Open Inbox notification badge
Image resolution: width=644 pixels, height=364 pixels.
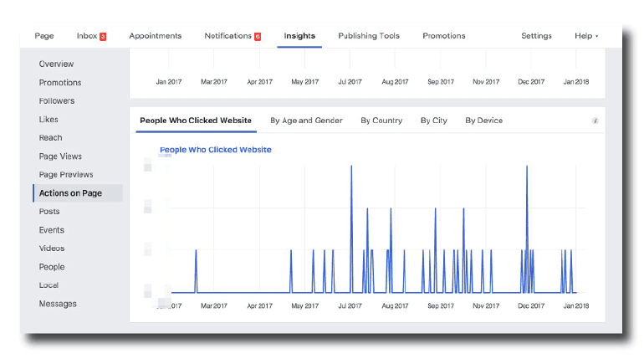pyautogui.click(x=103, y=37)
